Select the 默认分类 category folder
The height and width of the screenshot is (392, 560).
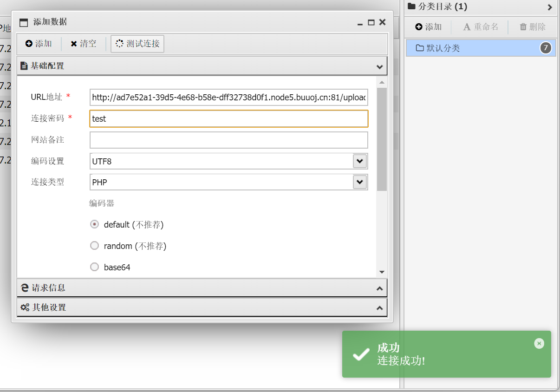[481, 48]
